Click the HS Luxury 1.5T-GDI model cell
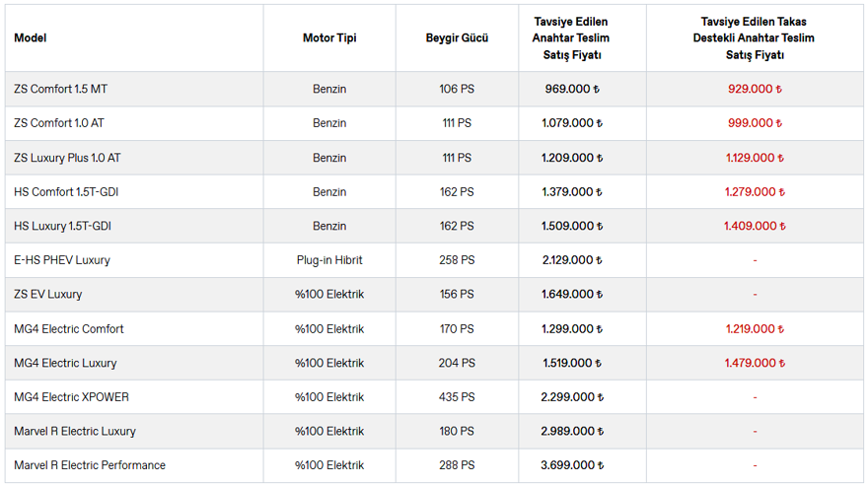This screenshot has height=486, width=868. [x=63, y=226]
